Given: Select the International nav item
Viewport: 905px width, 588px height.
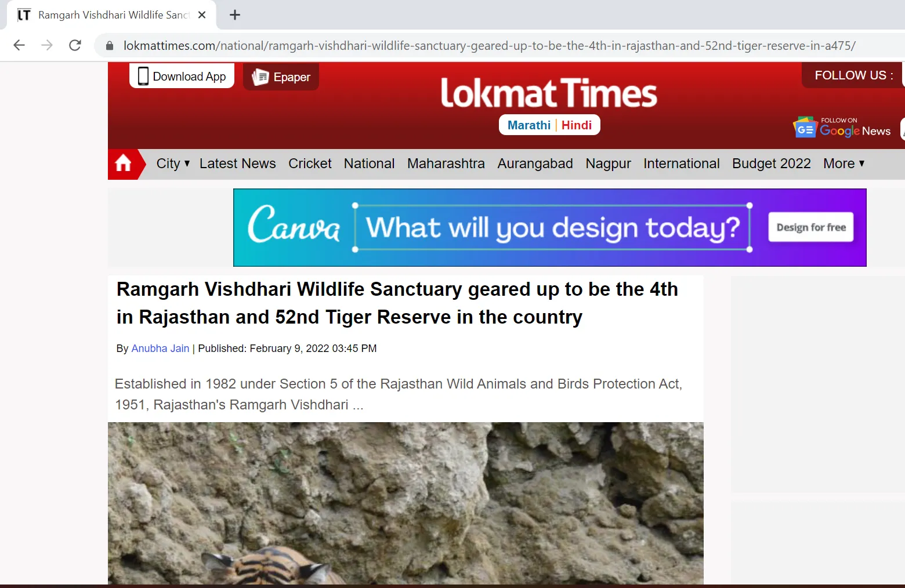Looking at the screenshot, I should [x=681, y=164].
